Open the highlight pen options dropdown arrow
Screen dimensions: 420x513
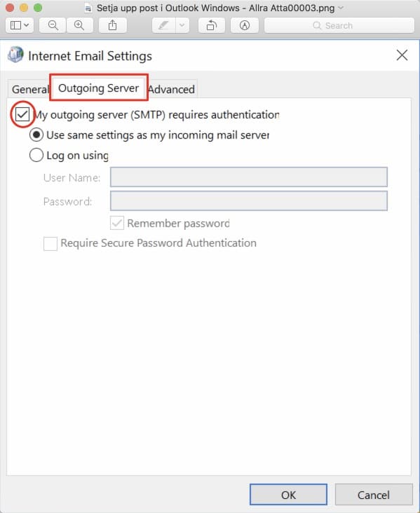(x=182, y=25)
